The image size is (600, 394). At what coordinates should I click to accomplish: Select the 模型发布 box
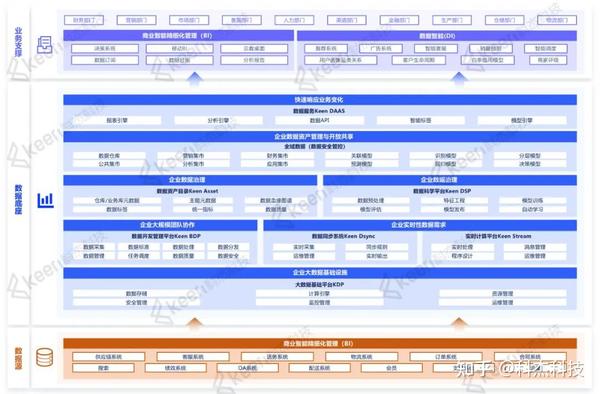click(x=454, y=210)
